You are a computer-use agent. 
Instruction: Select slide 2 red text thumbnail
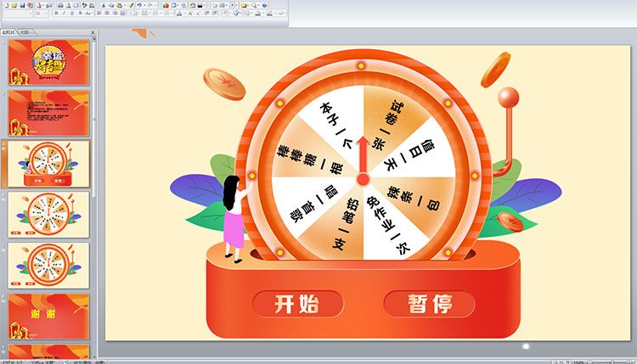tap(48, 113)
